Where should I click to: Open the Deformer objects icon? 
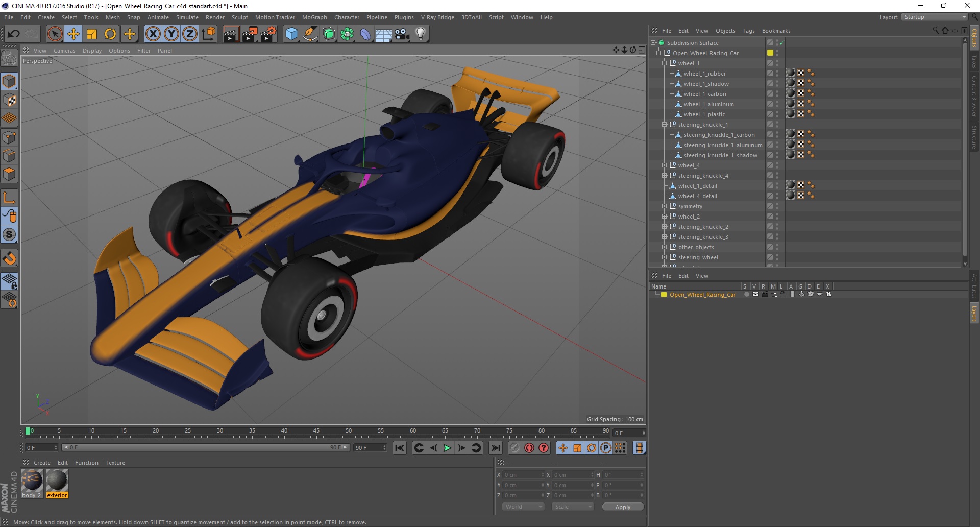(366, 34)
